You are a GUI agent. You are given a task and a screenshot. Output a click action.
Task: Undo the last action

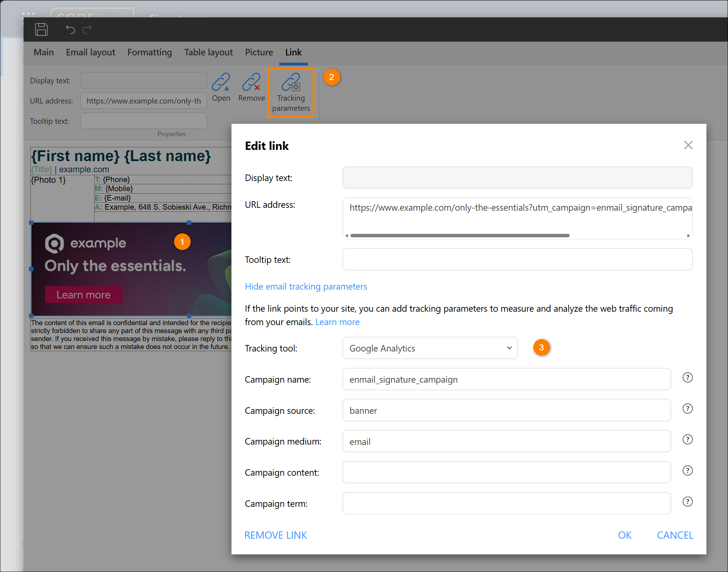[x=70, y=29]
